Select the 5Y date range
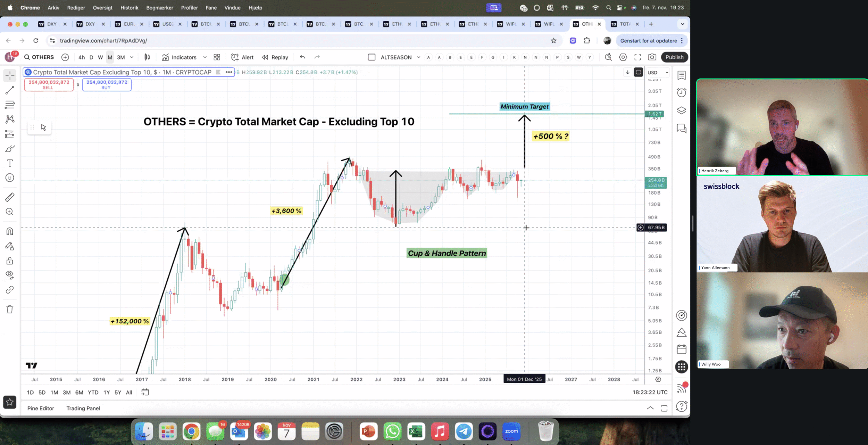This screenshot has height=445, width=868. tap(118, 392)
